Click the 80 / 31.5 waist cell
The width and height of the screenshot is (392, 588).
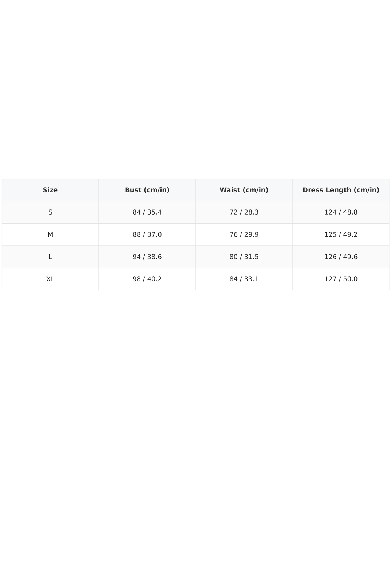(x=244, y=257)
